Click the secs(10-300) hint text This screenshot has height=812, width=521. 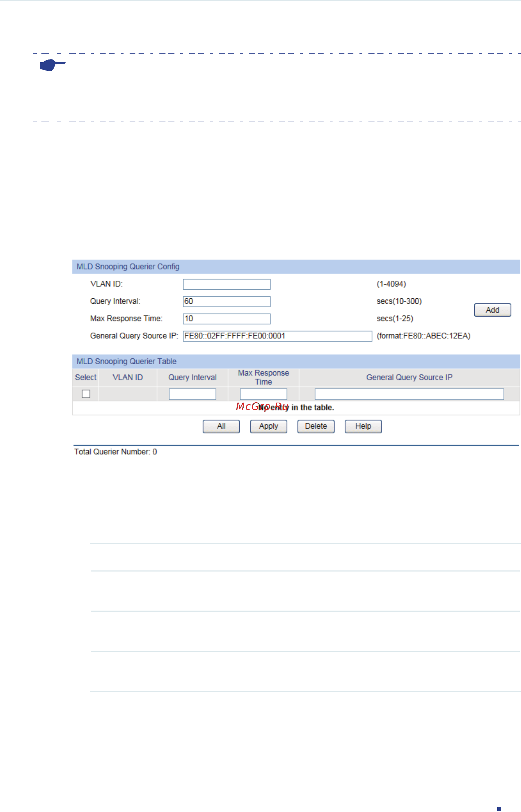pos(399,301)
